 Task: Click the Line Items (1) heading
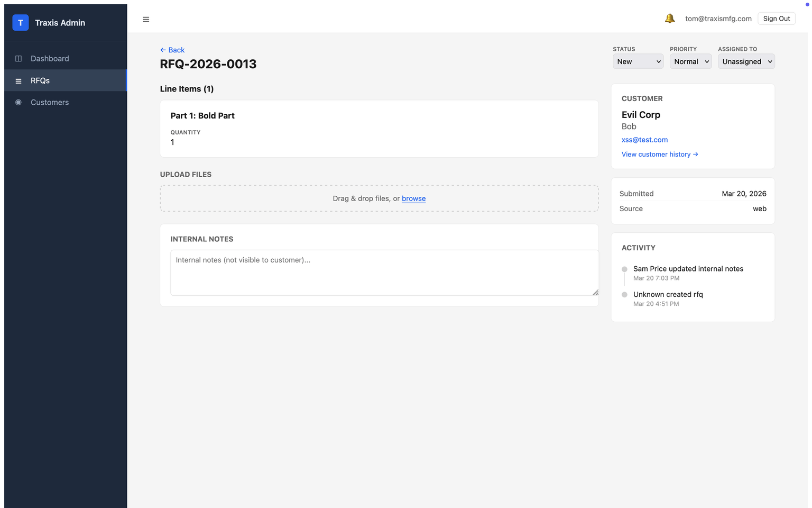tap(187, 89)
